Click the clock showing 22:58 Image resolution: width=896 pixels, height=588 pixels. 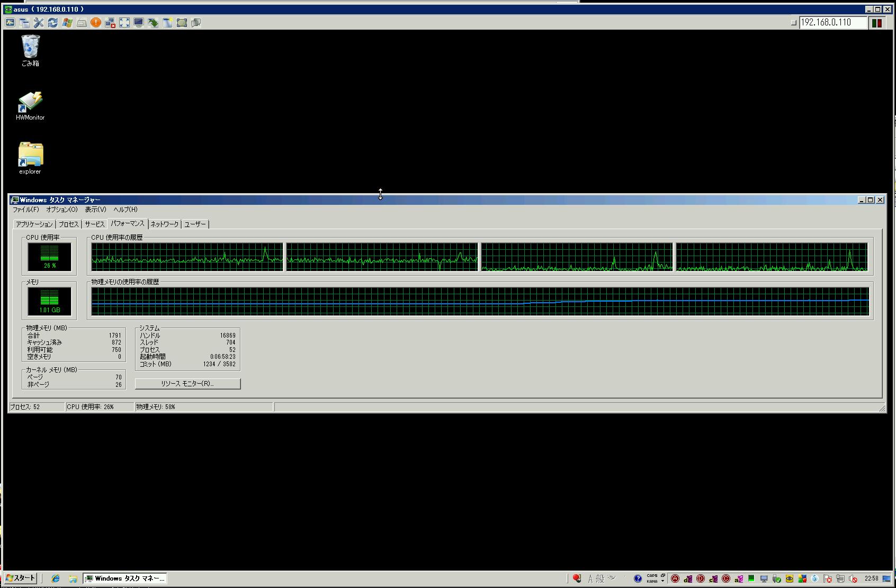[871, 578]
